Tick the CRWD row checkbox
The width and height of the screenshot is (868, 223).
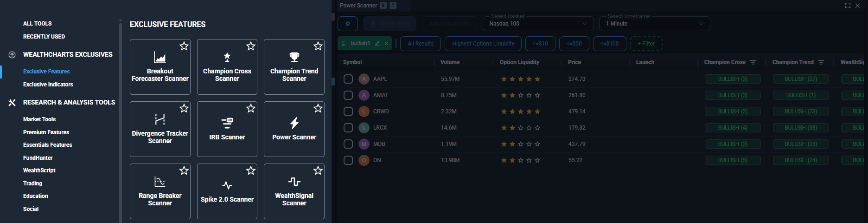pos(348,111)
